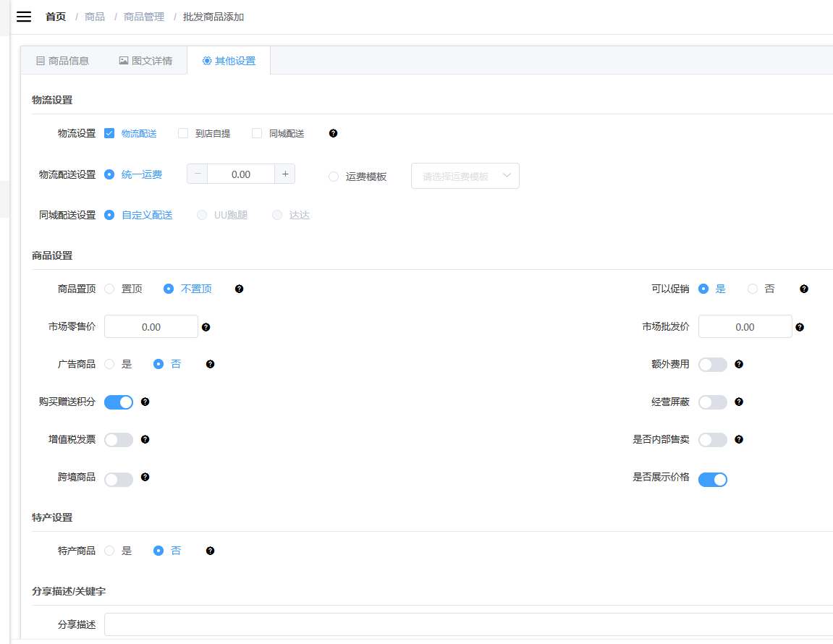Set 特产商品 to 是
Viewport: 833px width, 644px height.
[109, 551]
